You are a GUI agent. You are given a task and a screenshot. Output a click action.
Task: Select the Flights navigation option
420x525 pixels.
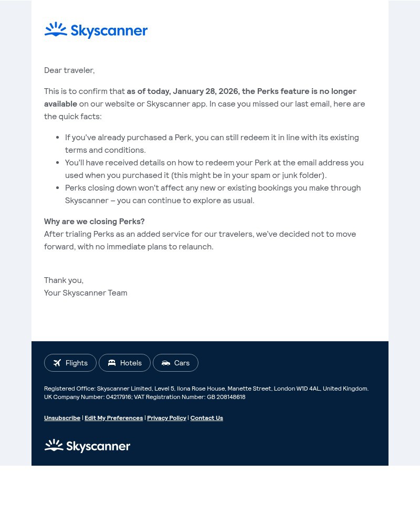pyautogui.click(x=70, y=362)
